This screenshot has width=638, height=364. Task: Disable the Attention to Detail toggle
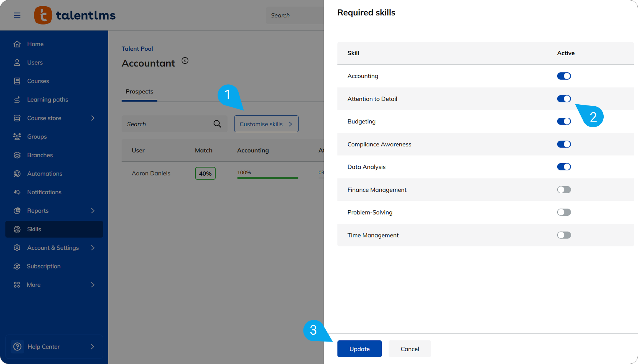[x=564, y=99]
